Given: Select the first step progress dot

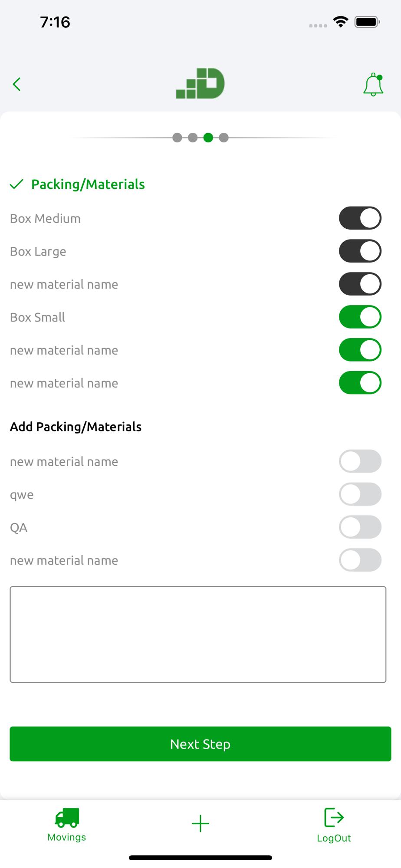Looking at the screenshot, I should coord(177,138).
